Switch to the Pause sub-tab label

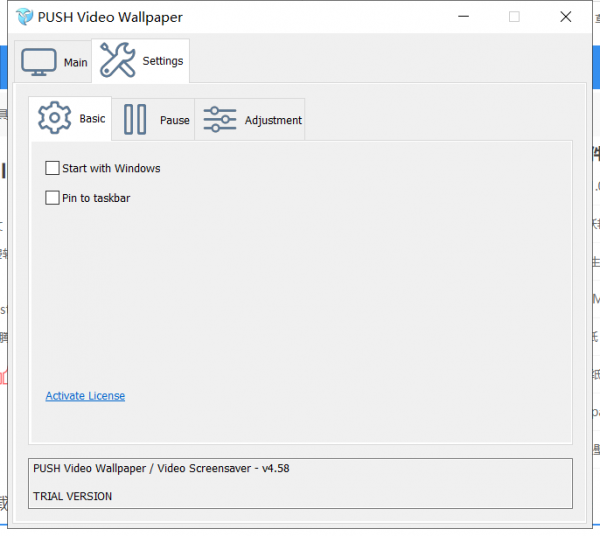click(x=174, y=120)
